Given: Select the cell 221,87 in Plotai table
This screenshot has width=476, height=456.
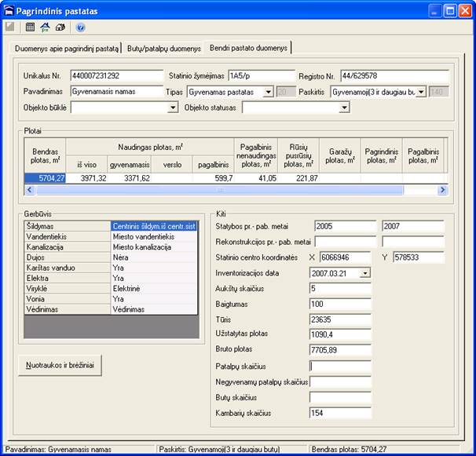Looking at the screenshot, I should click(x=298, y=178).
